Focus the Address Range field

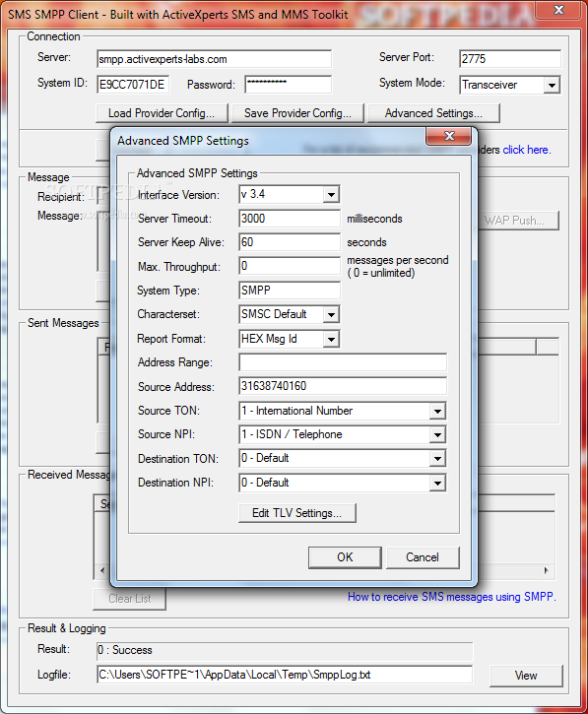point(343,362)
